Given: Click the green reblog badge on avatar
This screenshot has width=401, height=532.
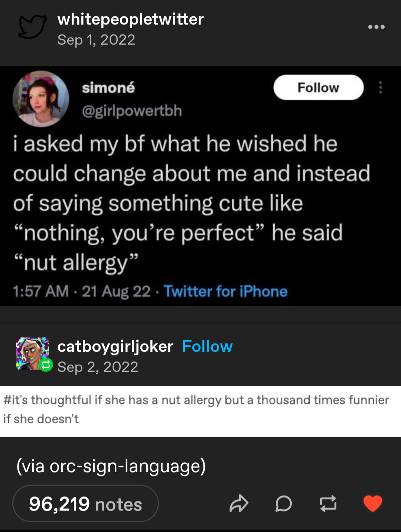Looking at the screenshot, I should (x=46, y=365).
